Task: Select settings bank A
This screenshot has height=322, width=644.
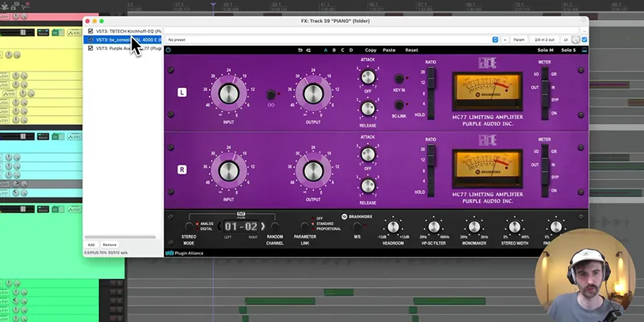Action: tap(326, 50)
